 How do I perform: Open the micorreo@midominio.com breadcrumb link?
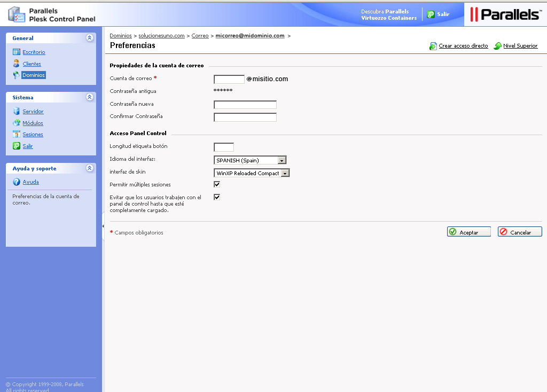250,36
